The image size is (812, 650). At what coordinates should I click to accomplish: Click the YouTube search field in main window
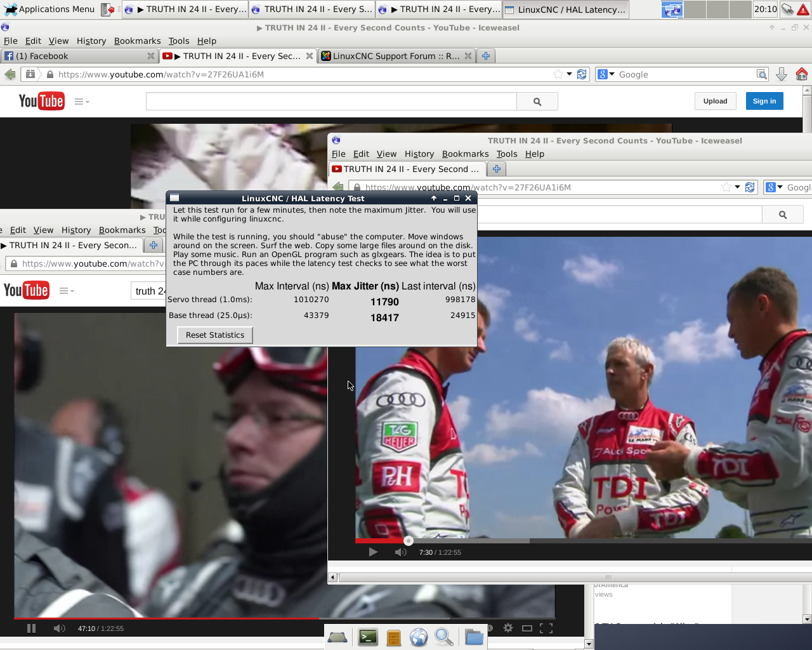point(331,102)
